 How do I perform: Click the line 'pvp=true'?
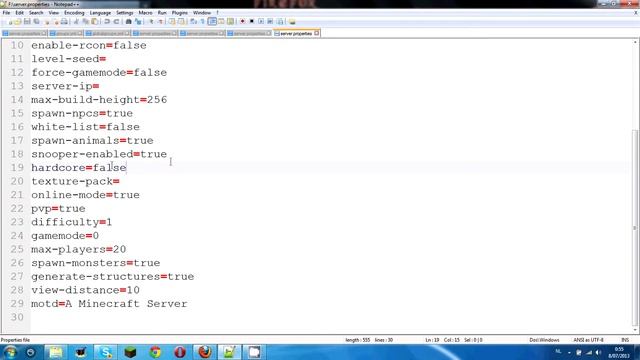click(58, 209)
